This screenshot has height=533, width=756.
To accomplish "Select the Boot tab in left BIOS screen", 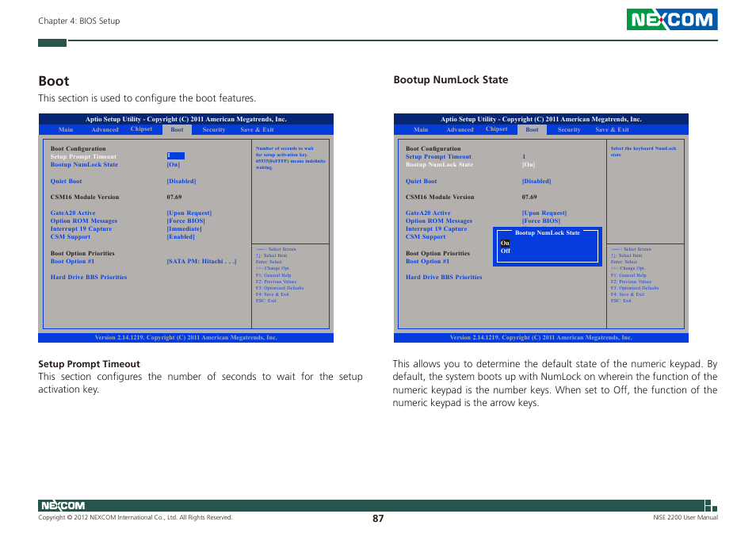I will [177, 130].
